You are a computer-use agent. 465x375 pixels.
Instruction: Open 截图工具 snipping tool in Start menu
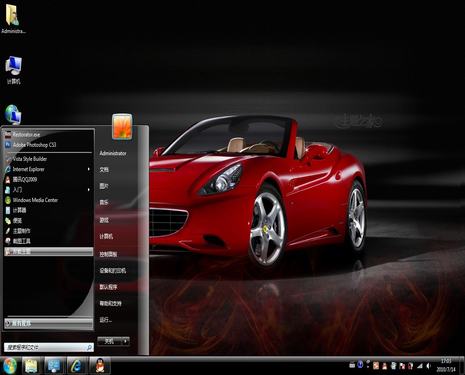point(49,241)
